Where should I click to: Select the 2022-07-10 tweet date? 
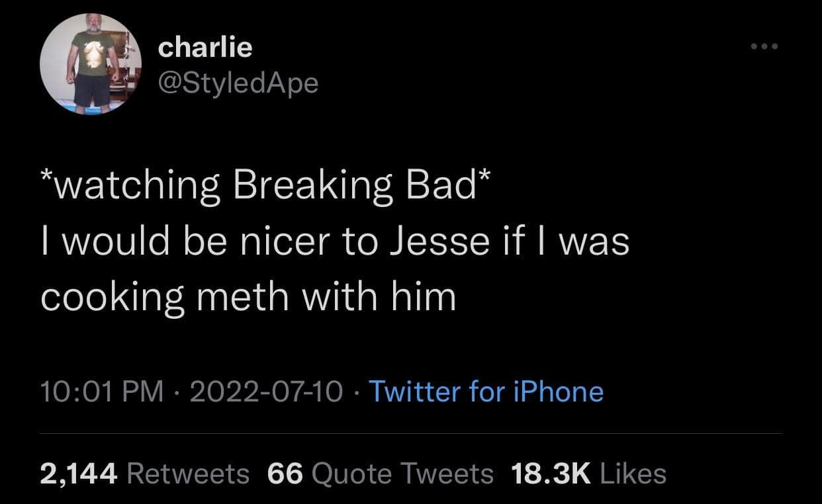266,392
